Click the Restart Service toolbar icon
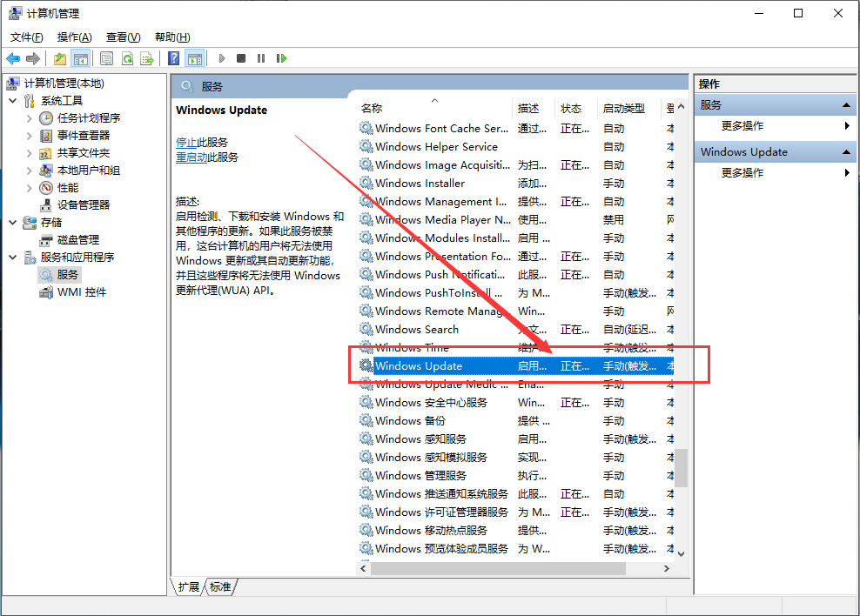The height and width of the screenshot is (616, 860). click(x=281, y=58)
